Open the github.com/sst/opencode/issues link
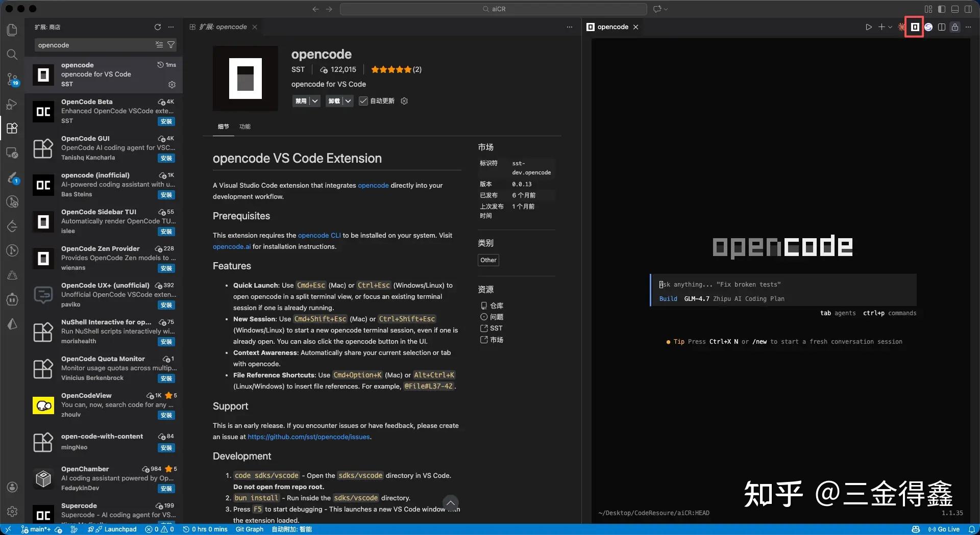Viewport: 980px width, 535px height. 309,437
